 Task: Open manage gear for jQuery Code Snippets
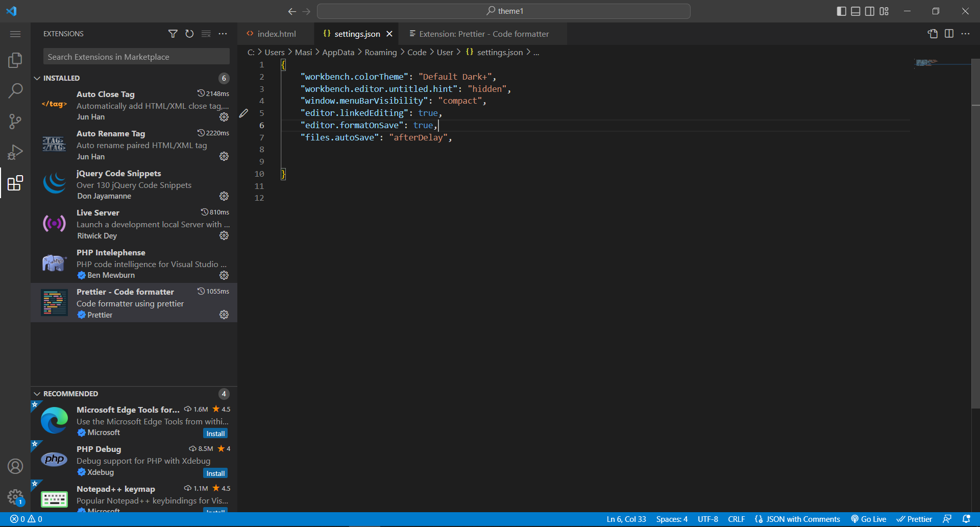pyautogui.click(x=224, y=196)
